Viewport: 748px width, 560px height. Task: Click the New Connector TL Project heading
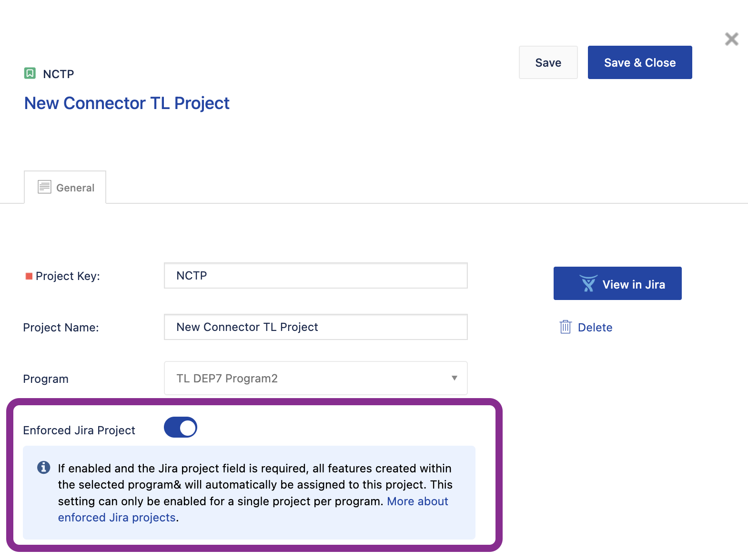[x=127, y=103]
